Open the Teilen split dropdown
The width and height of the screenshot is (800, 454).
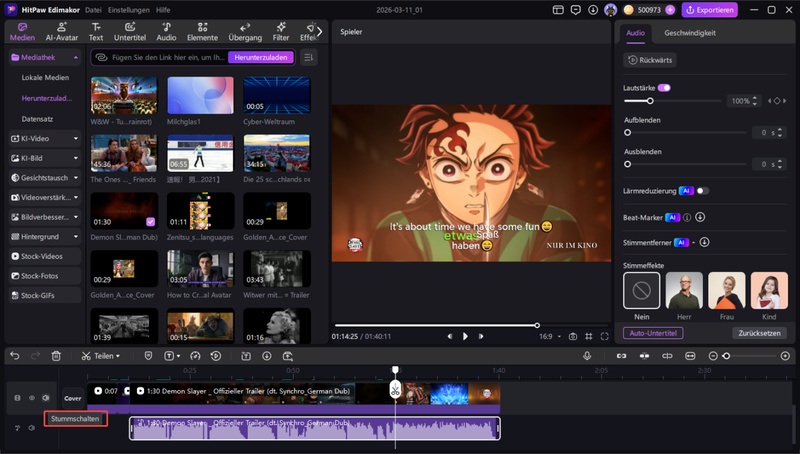coord(101,356)
